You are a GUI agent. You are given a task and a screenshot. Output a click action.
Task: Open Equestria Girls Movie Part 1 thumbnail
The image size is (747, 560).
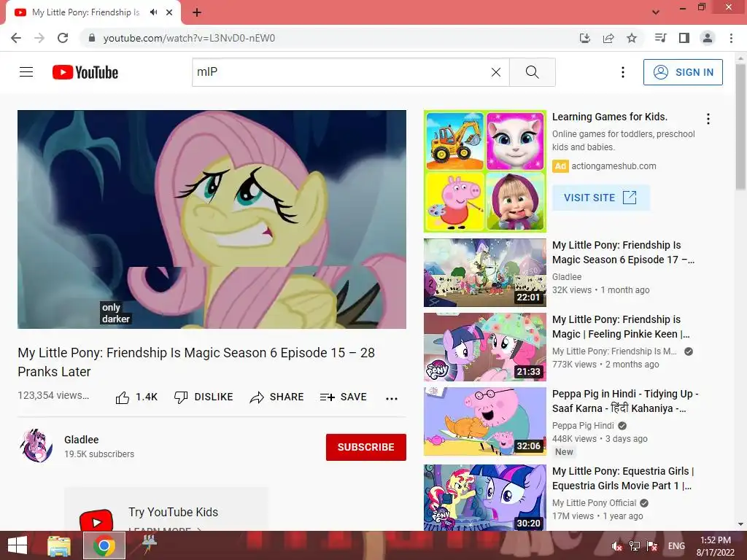coord(485,497)
